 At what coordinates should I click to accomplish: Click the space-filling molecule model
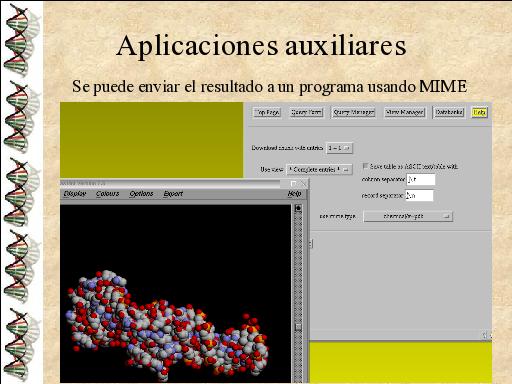[x=167, y=325]
